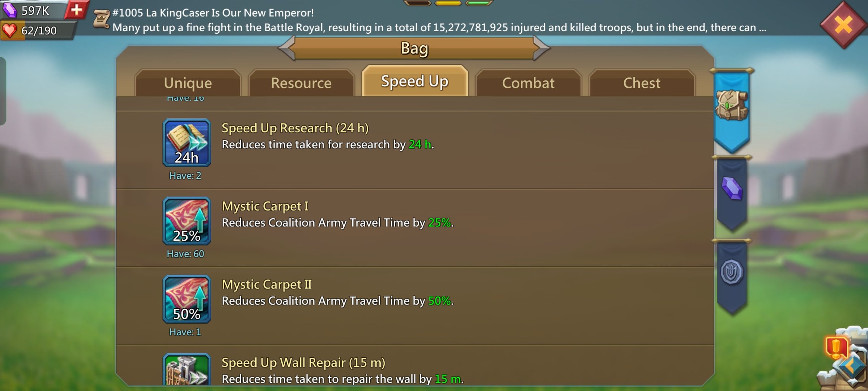Open the Combat tab
This screenshot has height=391, width=868.
coord(528,83)
